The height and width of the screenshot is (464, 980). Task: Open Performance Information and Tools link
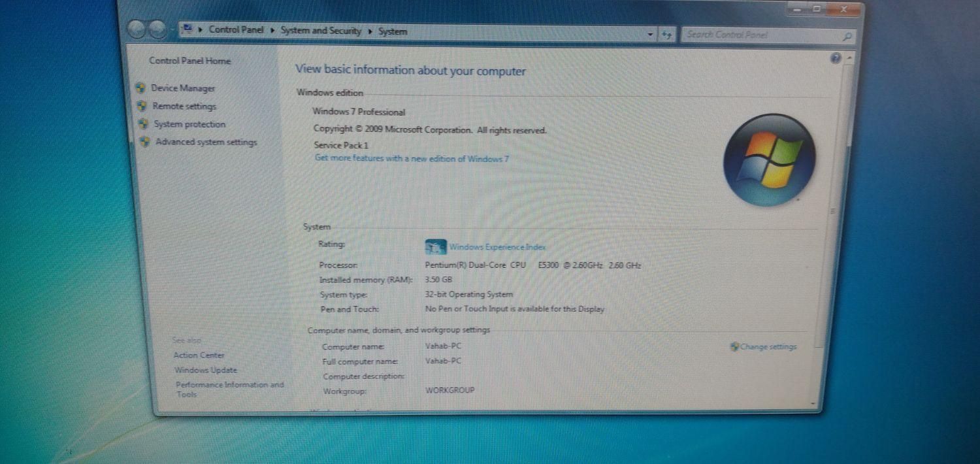pos(230,389)
